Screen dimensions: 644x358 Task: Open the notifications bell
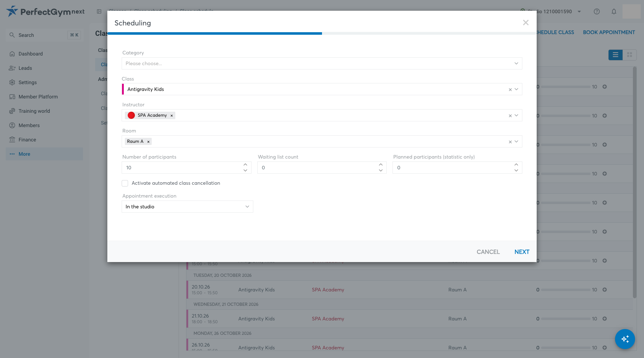[614, 11]
